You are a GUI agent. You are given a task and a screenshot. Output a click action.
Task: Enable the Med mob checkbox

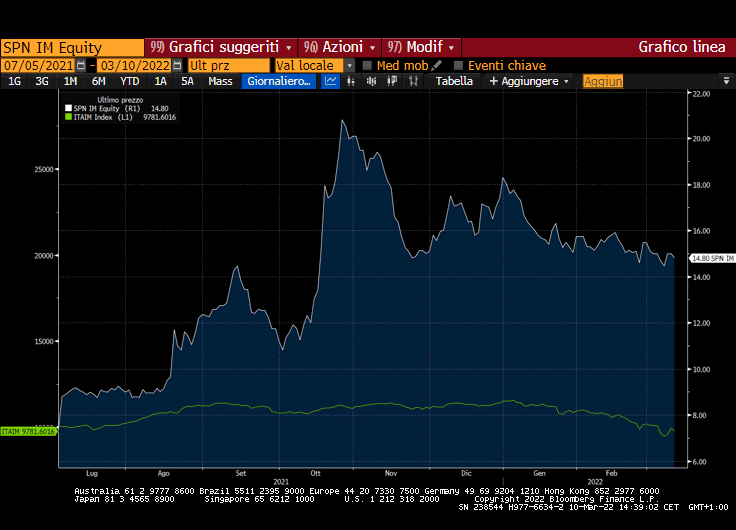(x=367, y=65)
